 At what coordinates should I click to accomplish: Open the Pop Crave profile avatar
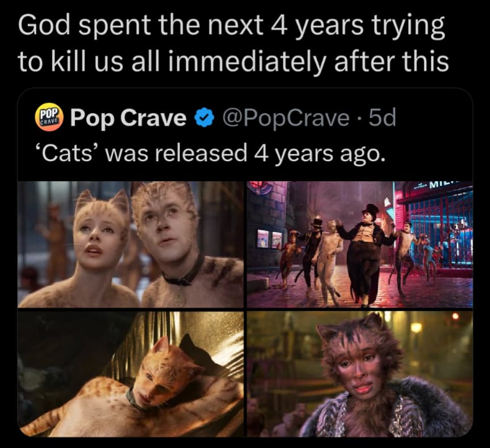pos(48,118)
